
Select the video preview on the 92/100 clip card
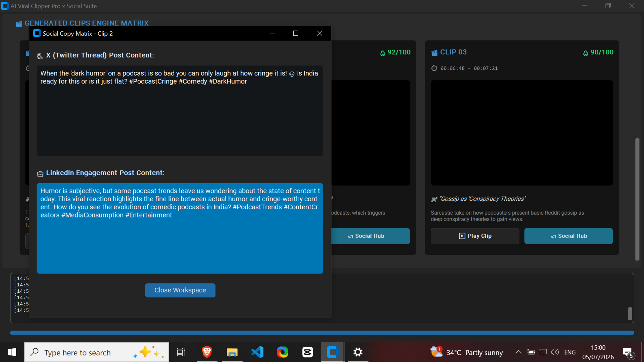371,133
